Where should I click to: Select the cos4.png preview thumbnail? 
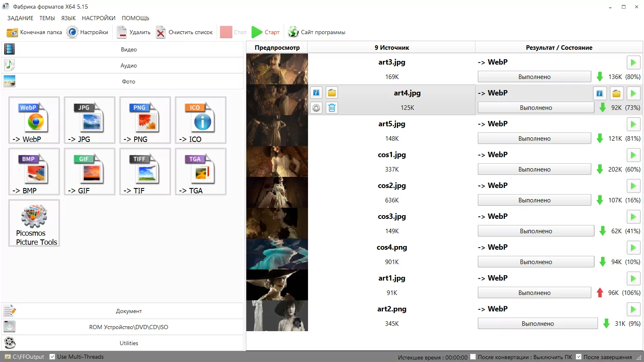click(277, 254)
